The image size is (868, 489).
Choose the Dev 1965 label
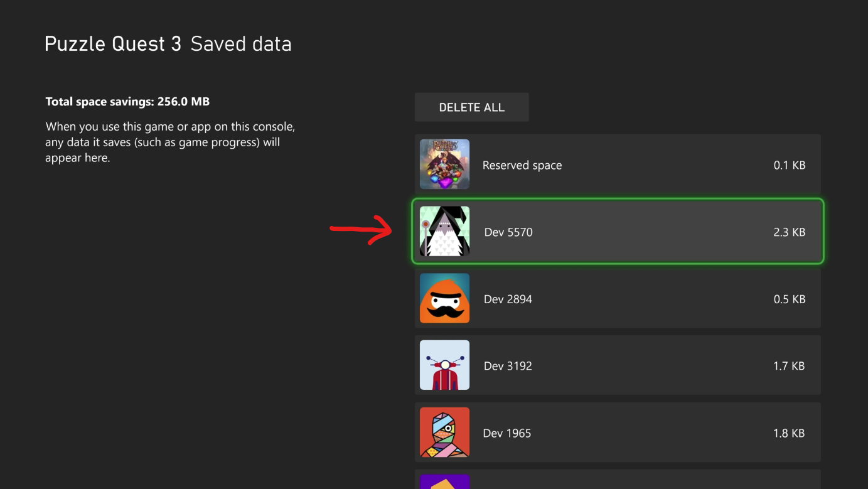[x=507, y=433]
